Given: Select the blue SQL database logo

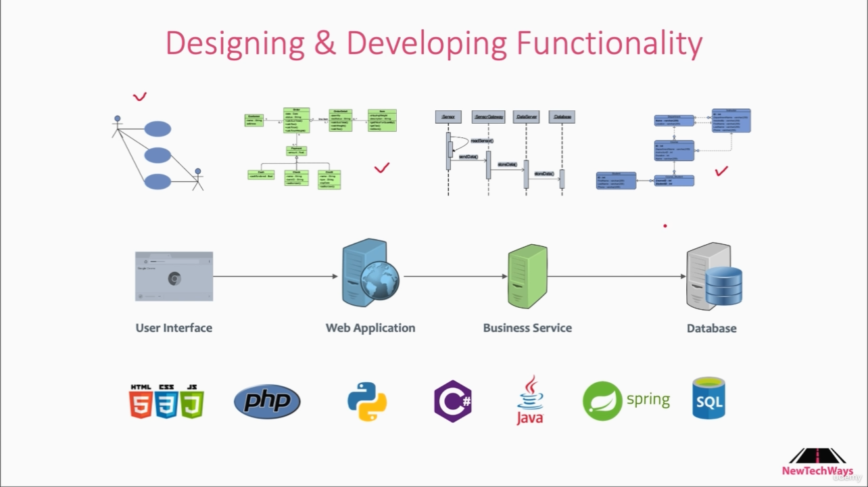Looking at the screenshot, I should tap(708, 398).
